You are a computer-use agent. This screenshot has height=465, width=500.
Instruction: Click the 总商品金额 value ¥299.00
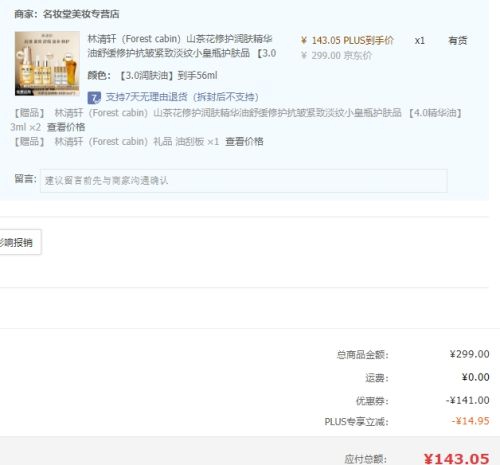click(x=469, y=354)
